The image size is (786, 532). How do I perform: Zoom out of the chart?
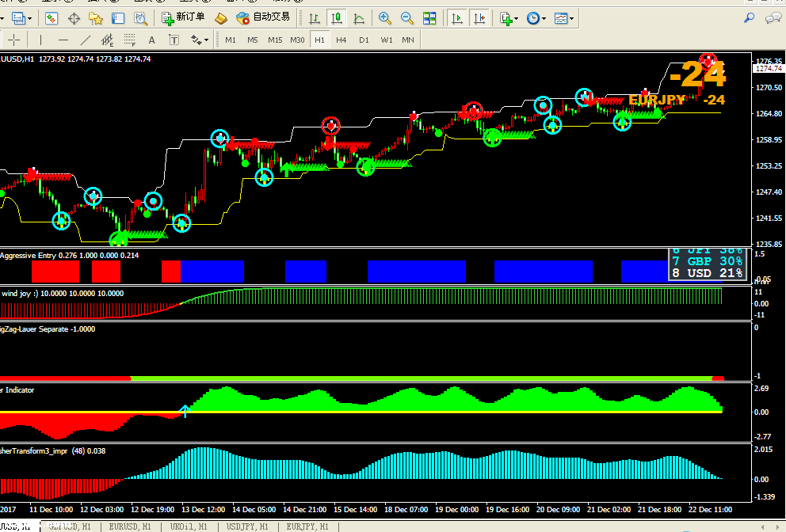[407, 19]
